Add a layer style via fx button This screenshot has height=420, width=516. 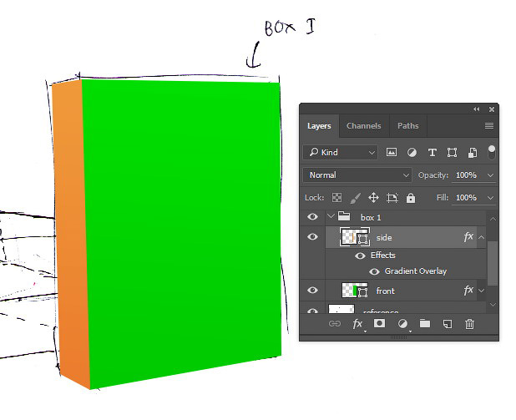pos(357,324)
